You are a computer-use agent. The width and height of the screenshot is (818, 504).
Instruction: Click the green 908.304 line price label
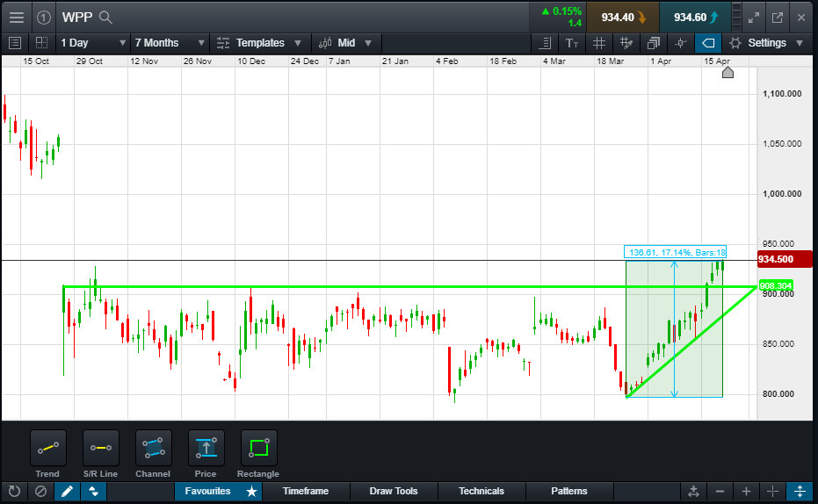click(x=775, y=285)
